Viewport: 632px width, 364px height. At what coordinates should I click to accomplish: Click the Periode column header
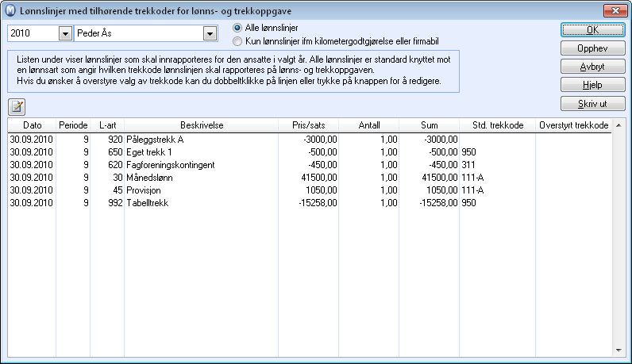click(73, 125)
